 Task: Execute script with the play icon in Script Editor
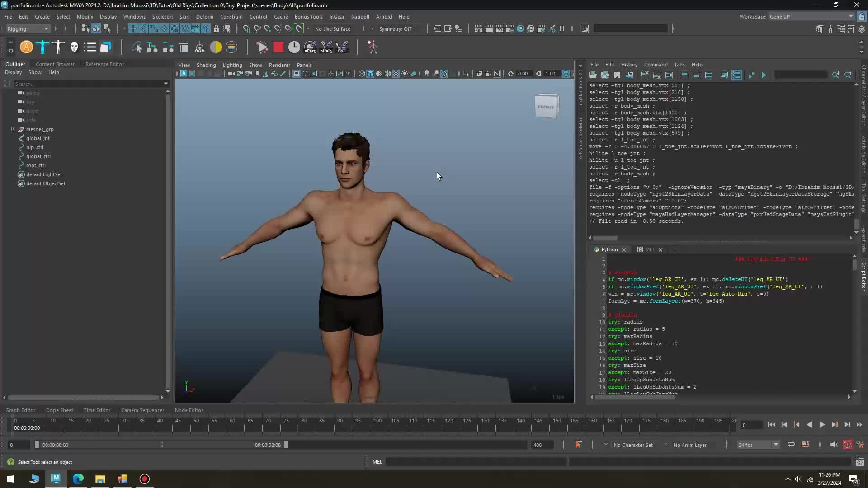(x=764, y=75)
